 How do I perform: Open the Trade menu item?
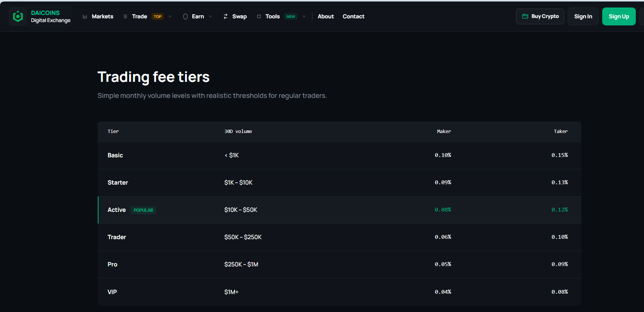[x=140, y=16]
